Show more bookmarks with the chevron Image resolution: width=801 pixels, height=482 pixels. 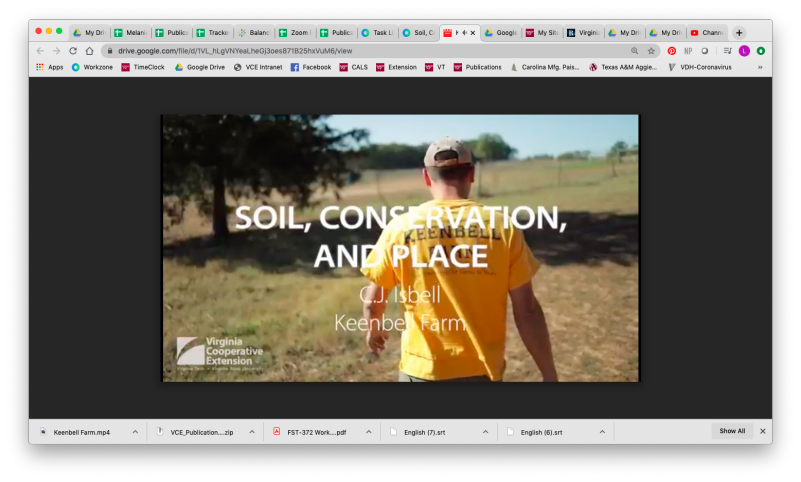(760, 67)
